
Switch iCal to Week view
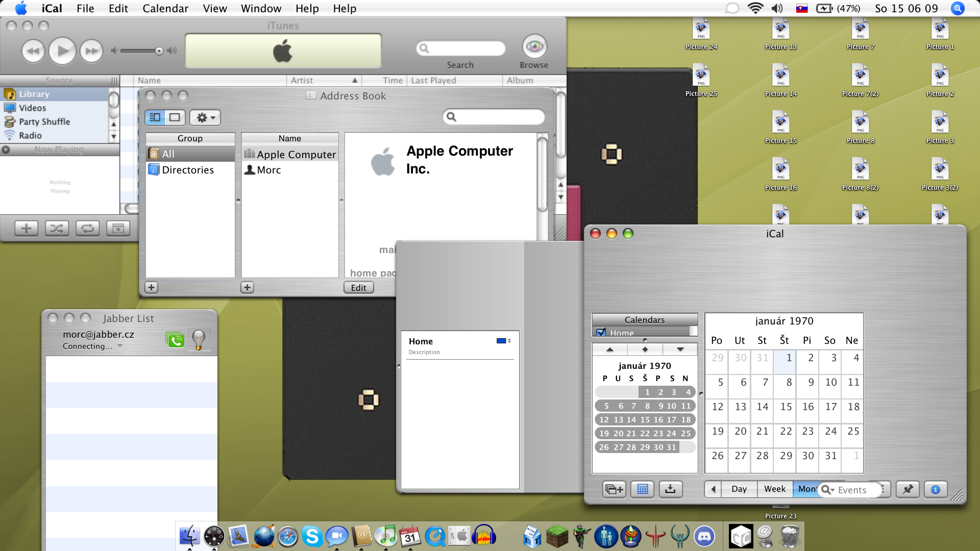(775, 489)
